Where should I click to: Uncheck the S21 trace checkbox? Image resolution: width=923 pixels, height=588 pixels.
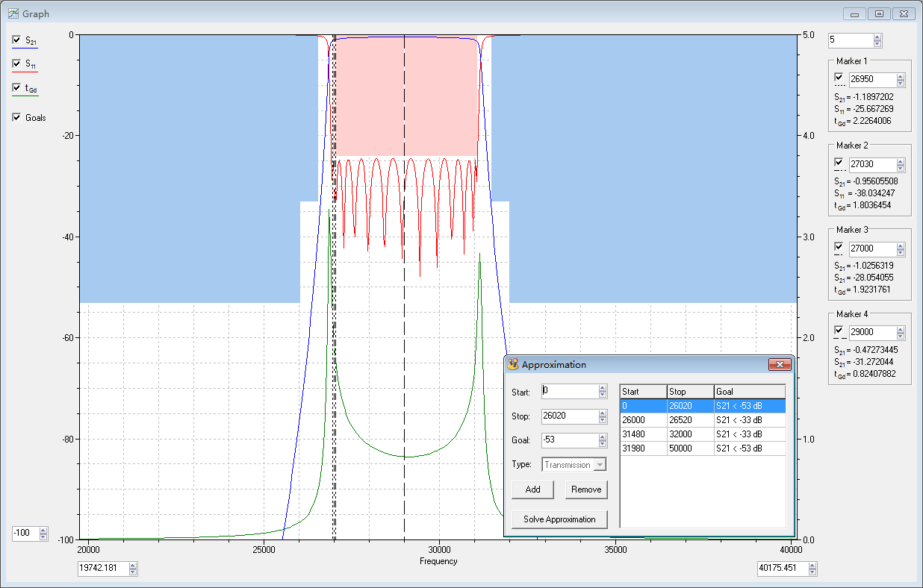click(17, 40)
